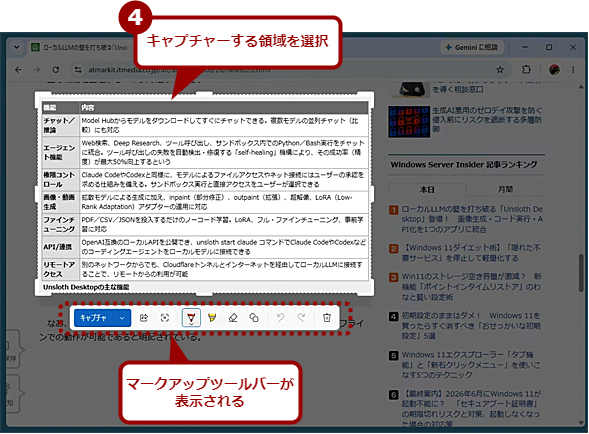Click the redo arrow in markup toolbar
The image size is (589, 434).
pyautogui.click(x=301, y=318)
